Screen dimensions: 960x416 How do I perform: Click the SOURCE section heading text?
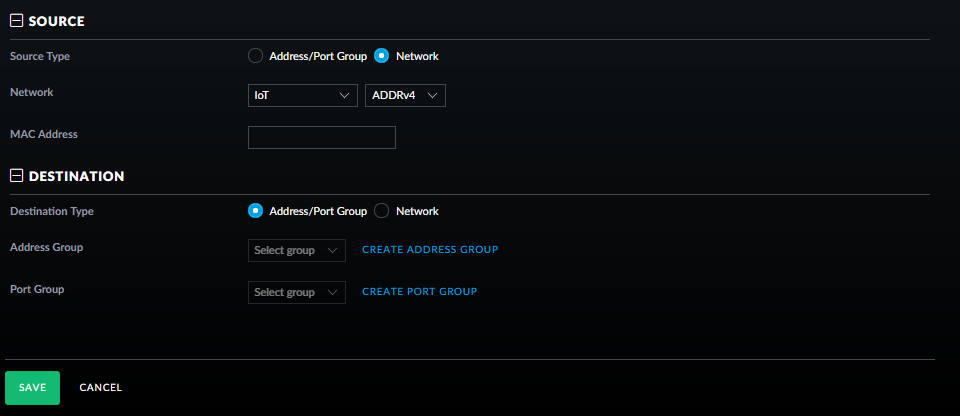(56, 21)
